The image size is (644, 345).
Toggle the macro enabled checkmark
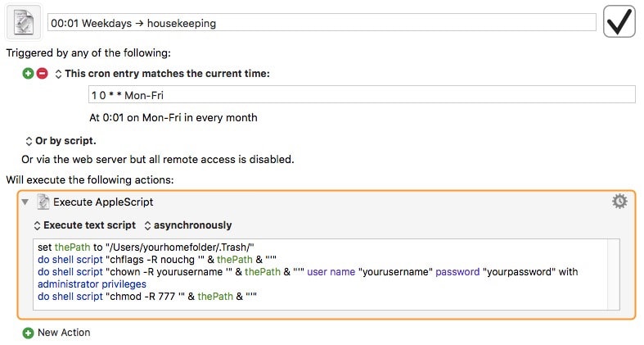619,21
